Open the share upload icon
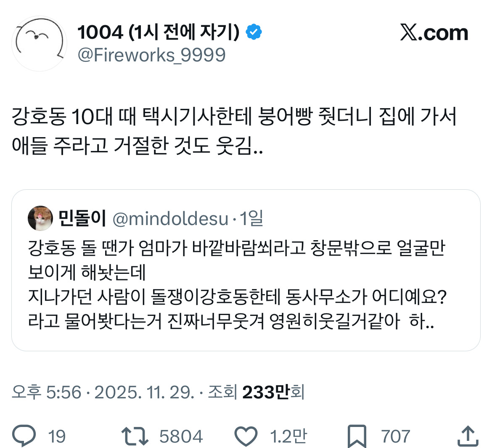 [x=468, y=436]
